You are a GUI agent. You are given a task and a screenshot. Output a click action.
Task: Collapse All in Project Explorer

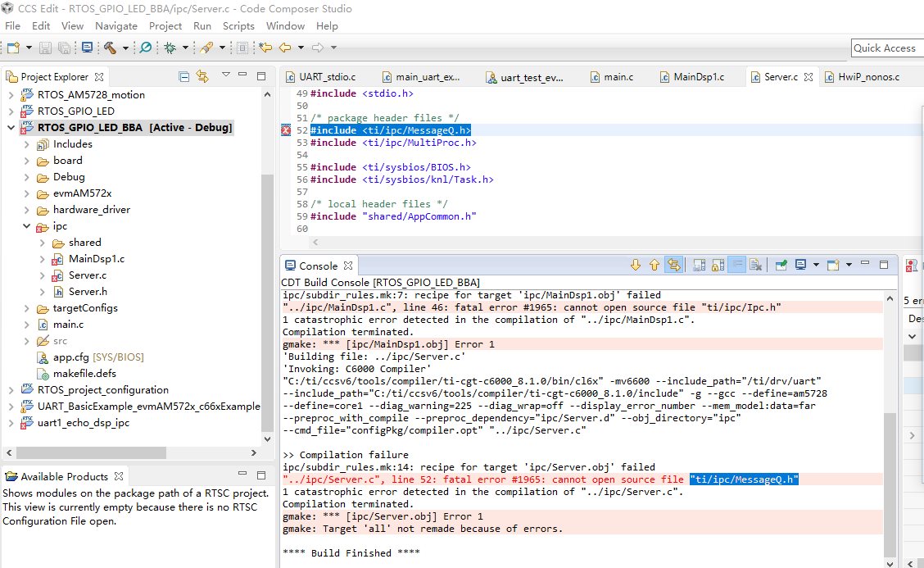click(185, 77)
